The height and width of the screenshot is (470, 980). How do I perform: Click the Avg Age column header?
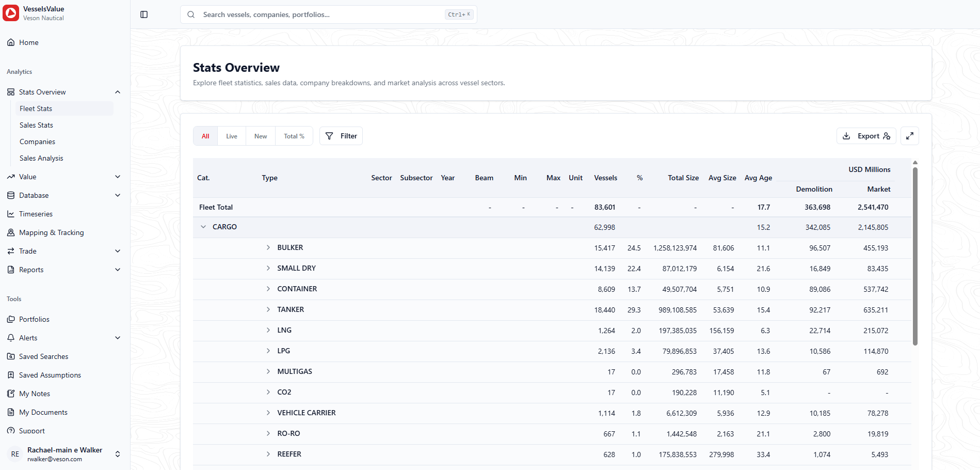point(758,178)
